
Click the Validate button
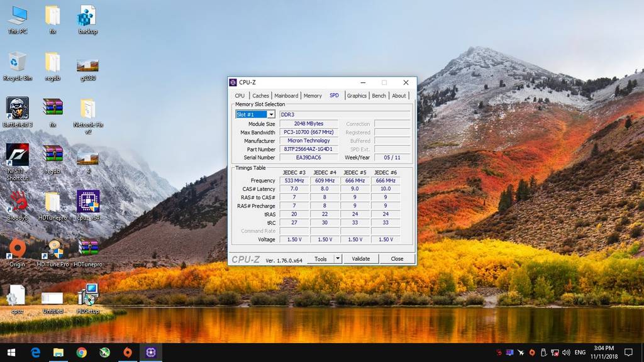point(360,258)
